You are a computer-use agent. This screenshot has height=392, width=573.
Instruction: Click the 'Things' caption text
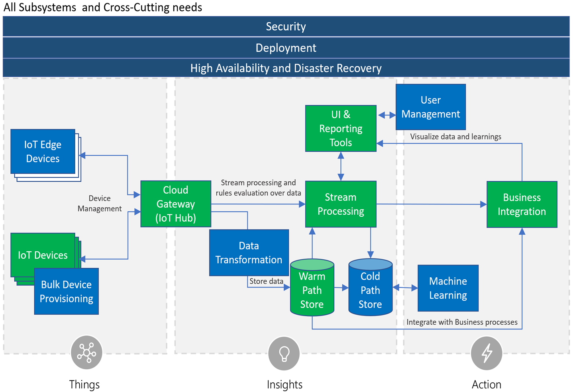click(84, 384)
